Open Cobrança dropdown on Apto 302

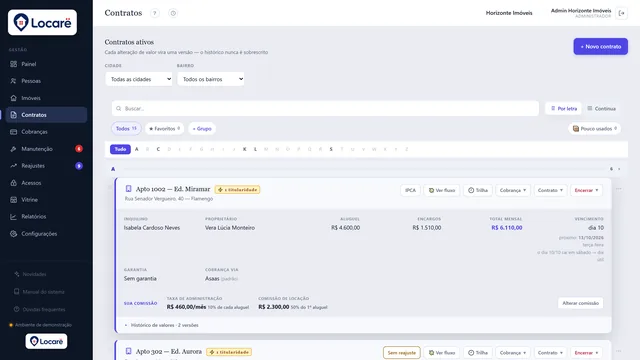(x=513, y=353)
